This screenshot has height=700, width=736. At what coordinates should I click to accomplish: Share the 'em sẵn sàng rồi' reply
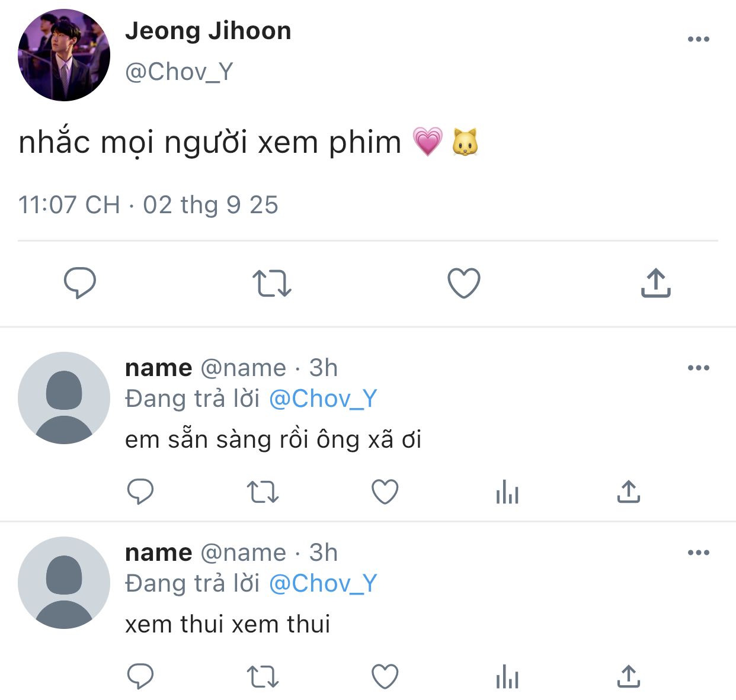coord(629,492)
